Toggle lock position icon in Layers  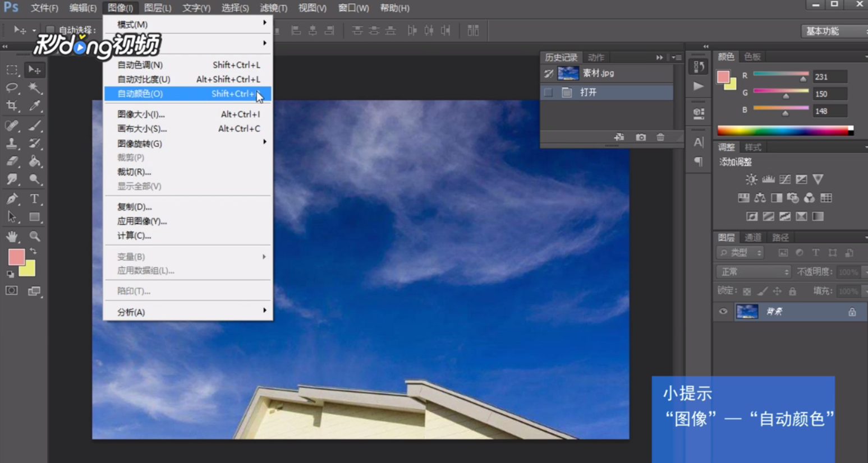point(777,291)
